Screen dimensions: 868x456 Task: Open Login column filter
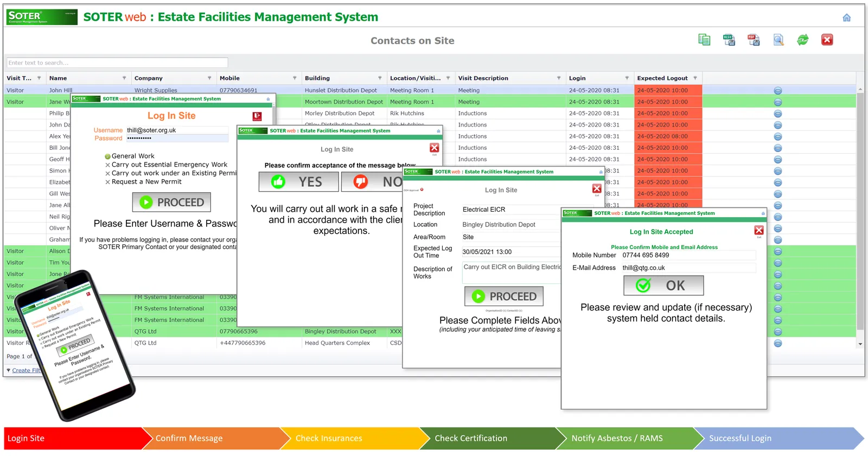tap(627, 78)
